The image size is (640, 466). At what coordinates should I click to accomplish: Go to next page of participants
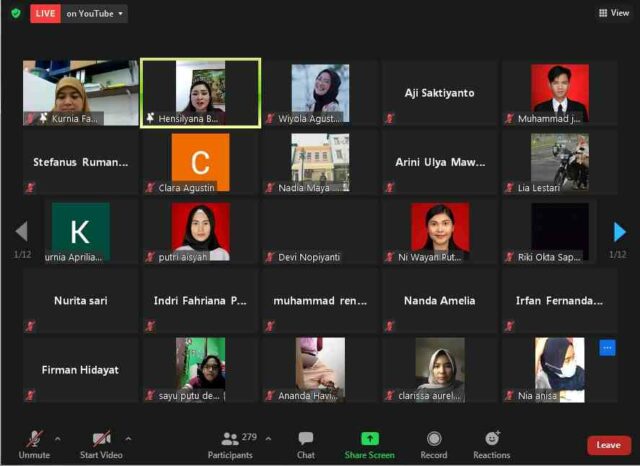click(619, 232)
